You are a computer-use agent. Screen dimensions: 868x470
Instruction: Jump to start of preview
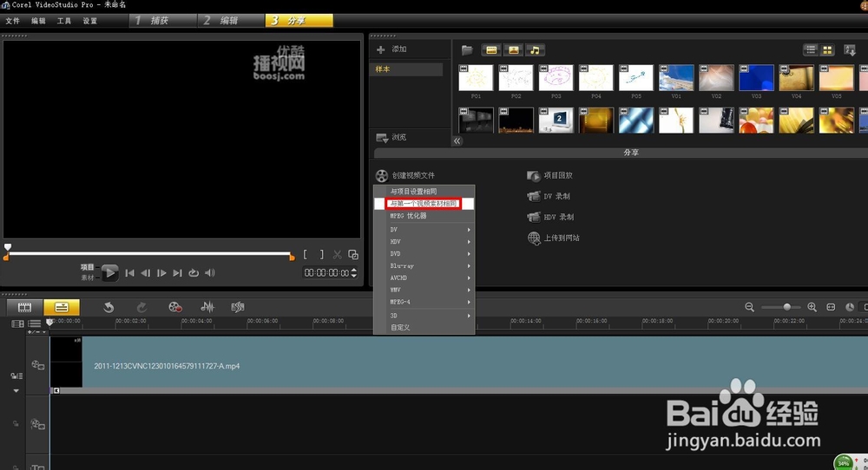129,273
